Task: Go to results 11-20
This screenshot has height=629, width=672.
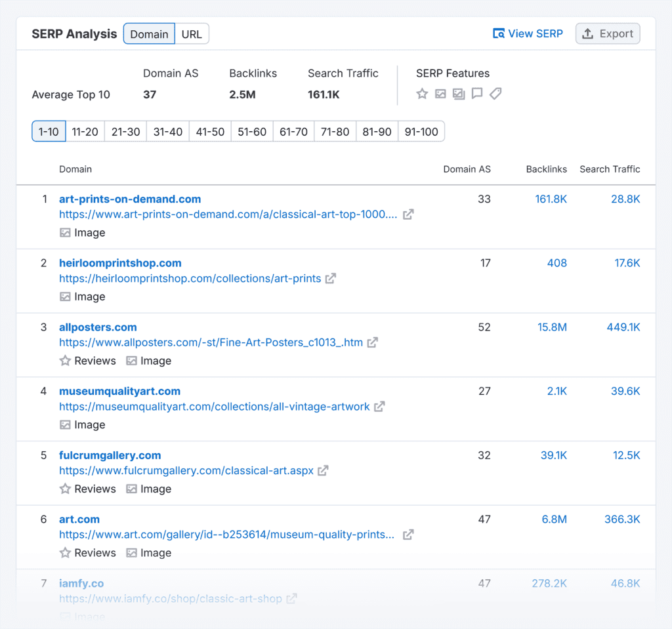Action: (85, 132)
